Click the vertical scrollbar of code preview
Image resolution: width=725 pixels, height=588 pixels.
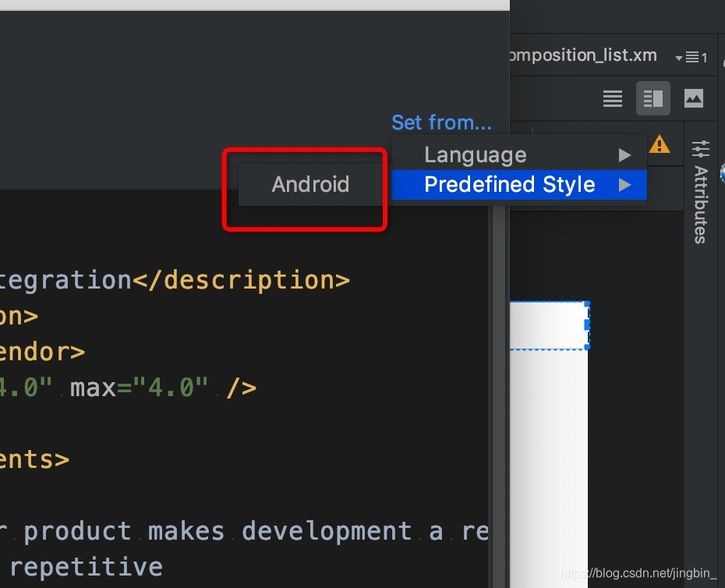[498, 398]
